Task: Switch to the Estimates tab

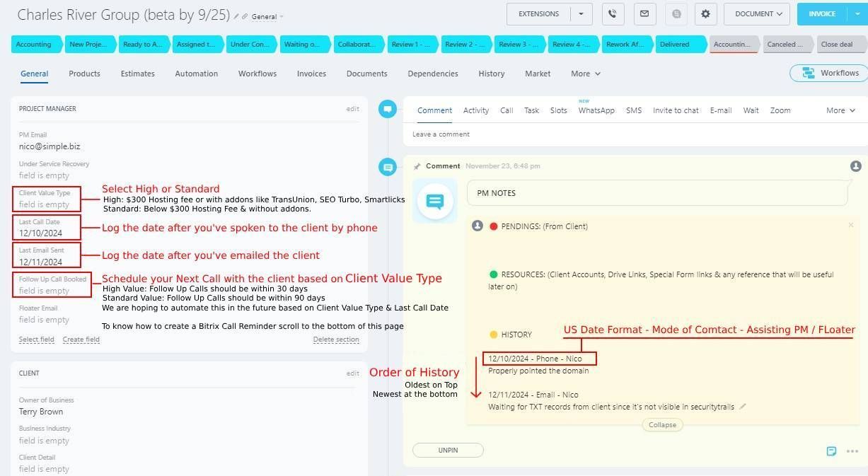Action: pos(137,74)
